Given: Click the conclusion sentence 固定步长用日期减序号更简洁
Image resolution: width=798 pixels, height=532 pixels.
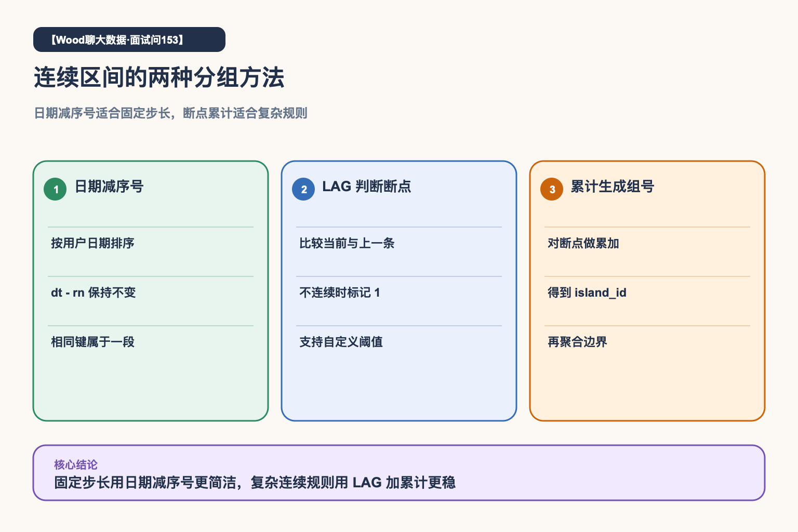Looking at the screenshot, I should coord(146,483).
